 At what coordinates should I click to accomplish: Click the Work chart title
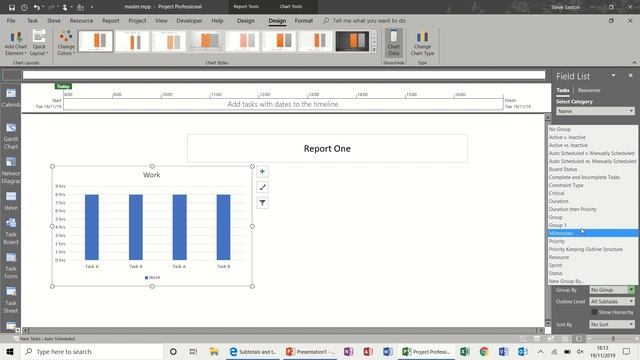tap(151, 175)
